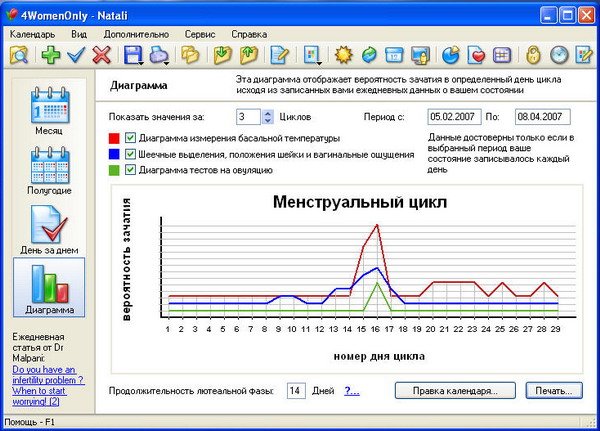Open the luteal phase help link ?...
This screenshot has width=600, height=431.
pos(352,391)
